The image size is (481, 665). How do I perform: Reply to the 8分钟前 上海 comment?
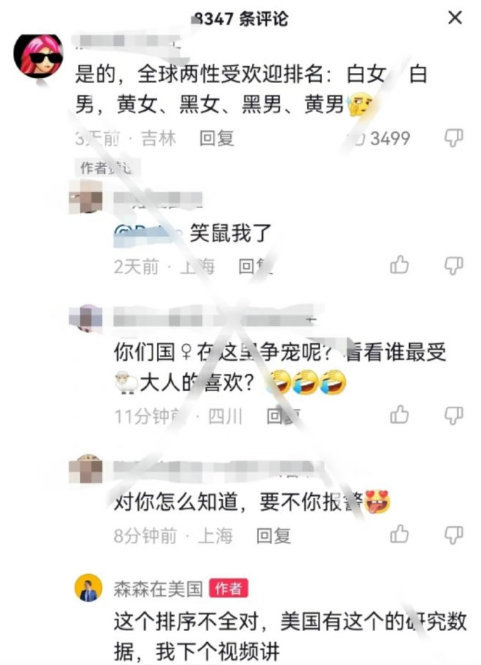(x=273, y=536)
